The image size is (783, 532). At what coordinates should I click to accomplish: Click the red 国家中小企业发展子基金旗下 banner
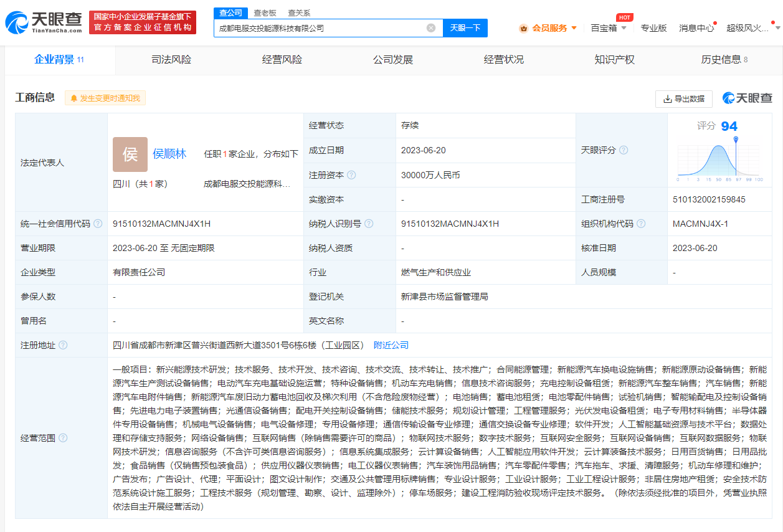click(x=143, y=22)
